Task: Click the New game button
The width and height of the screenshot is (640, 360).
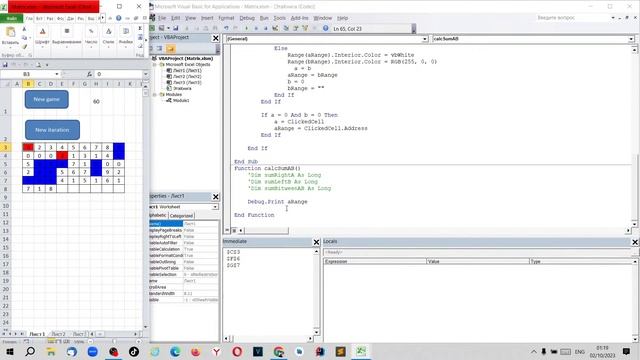Action: [x=47, y=99]
